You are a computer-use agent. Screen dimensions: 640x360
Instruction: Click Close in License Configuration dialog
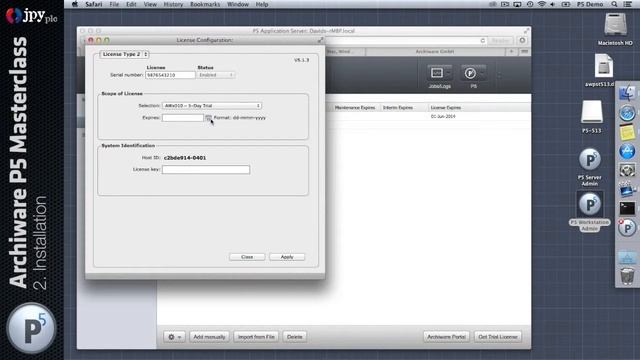tap(247, 257)
